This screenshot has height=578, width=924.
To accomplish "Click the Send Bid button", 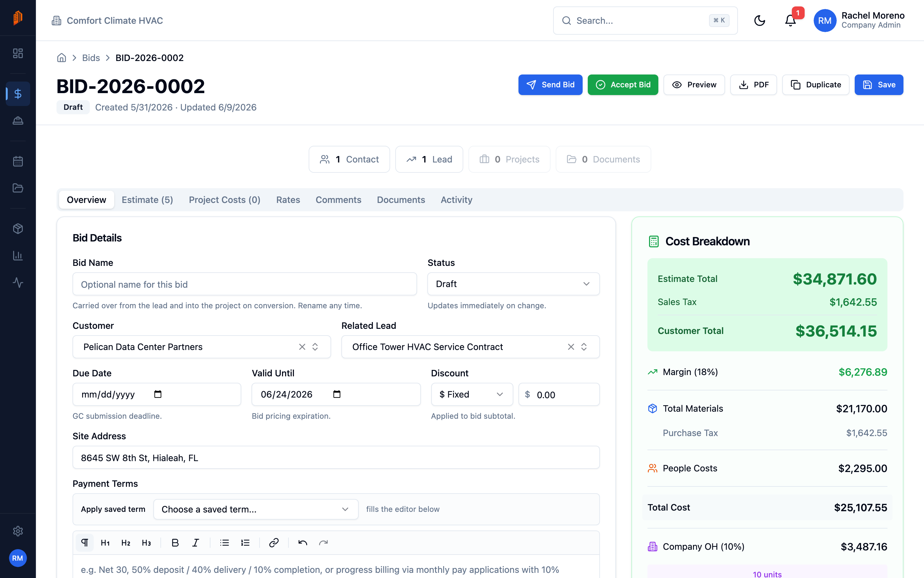I will coord(550,84).
